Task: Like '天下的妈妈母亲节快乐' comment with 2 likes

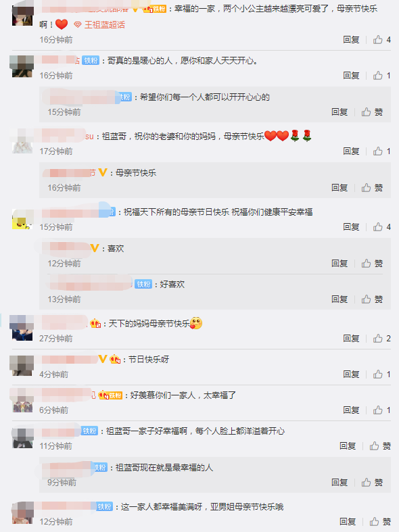Action: pos(381,338)
